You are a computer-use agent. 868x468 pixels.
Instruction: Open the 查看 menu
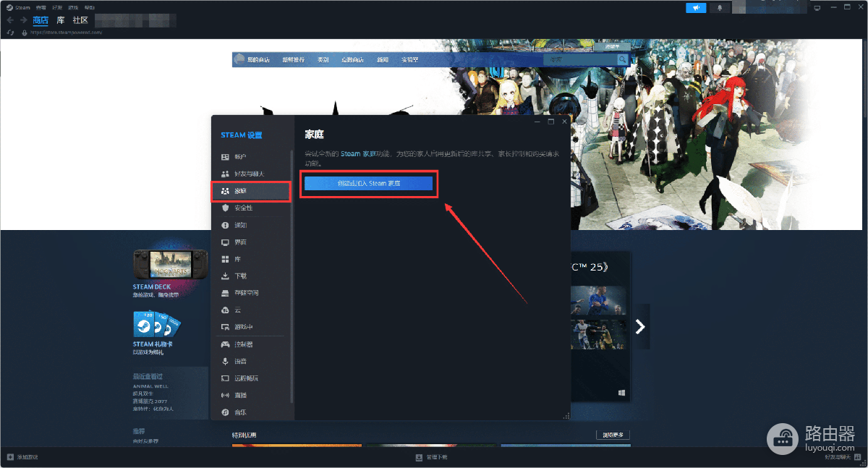point(41,7)
